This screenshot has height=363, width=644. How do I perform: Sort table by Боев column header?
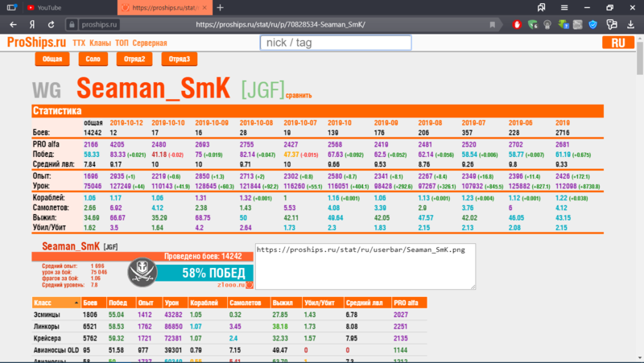pyautogui.click(x=93, y=303)
